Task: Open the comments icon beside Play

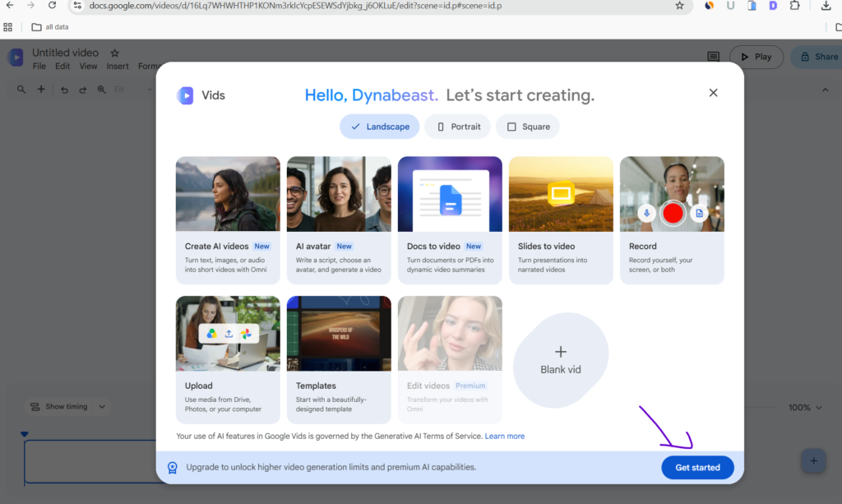Action: (x=713, y=57)
